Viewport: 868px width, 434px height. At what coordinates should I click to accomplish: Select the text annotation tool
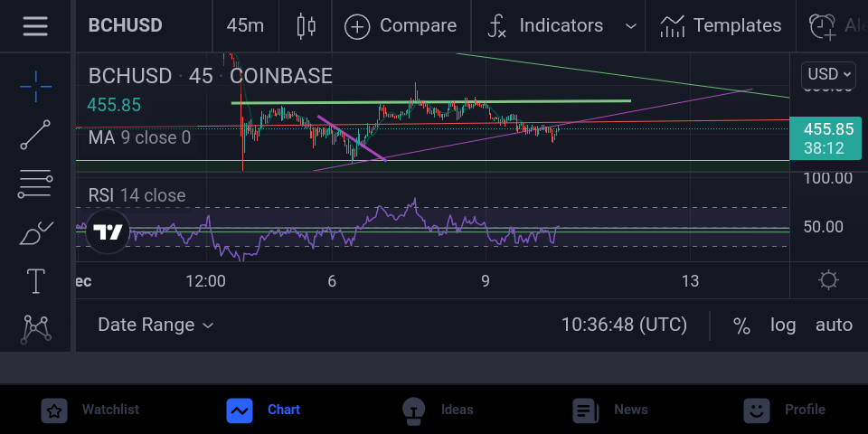36,280
